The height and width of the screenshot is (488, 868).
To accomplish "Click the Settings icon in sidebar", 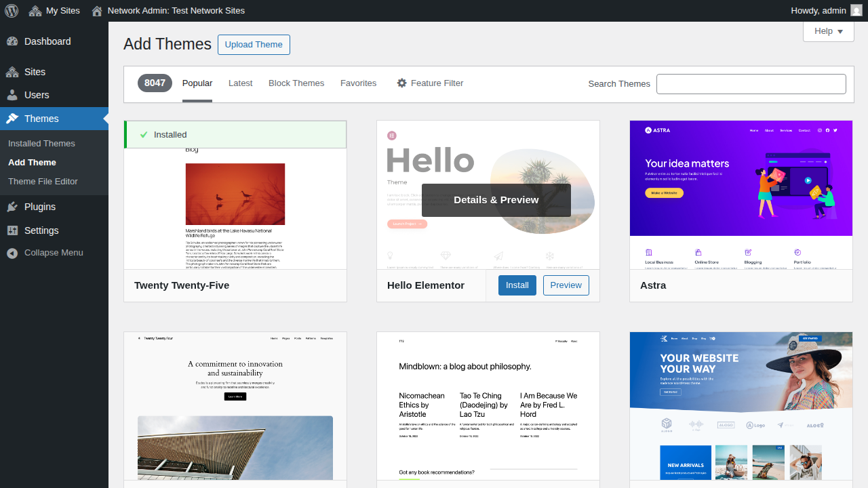I will click(12, 230).
